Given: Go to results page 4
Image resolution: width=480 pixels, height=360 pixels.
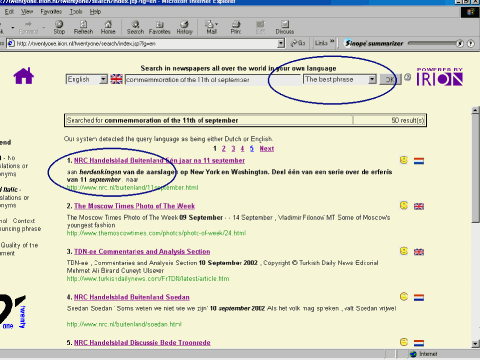Looking at the screenshot, I should coord(242,149).
